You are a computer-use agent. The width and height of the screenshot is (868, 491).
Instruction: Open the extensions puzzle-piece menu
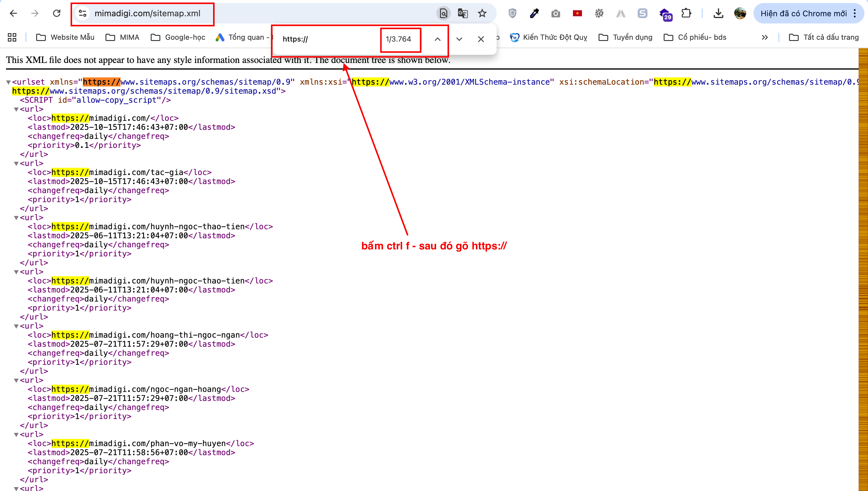click(686, 14)
